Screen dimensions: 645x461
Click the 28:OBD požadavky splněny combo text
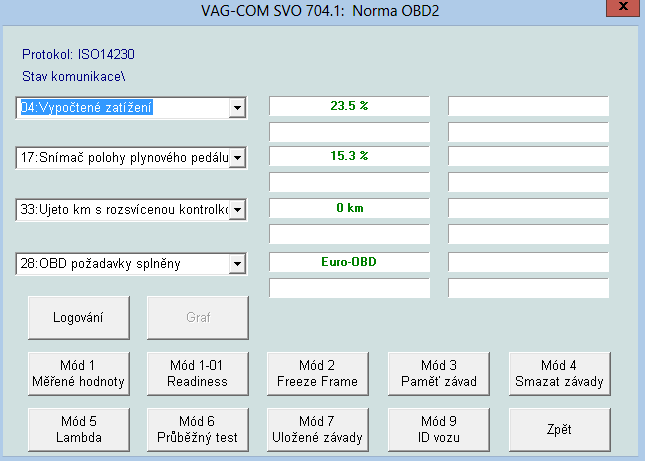tap(100, 264)
